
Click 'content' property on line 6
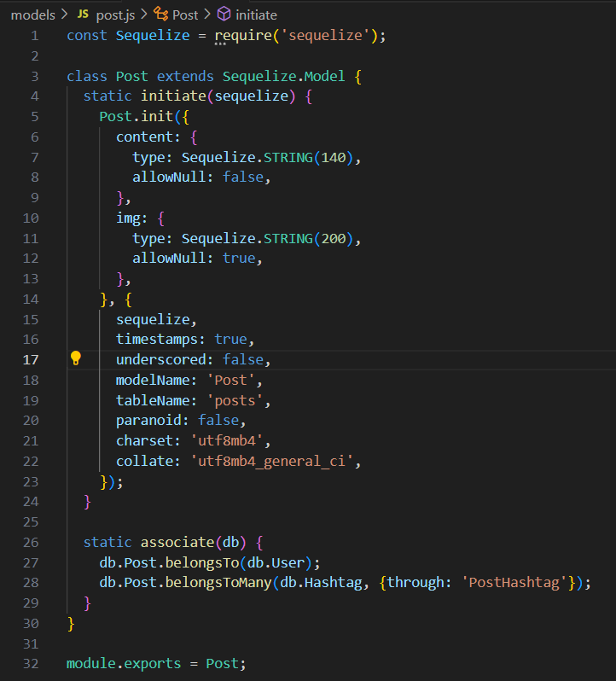pos(144,137)
